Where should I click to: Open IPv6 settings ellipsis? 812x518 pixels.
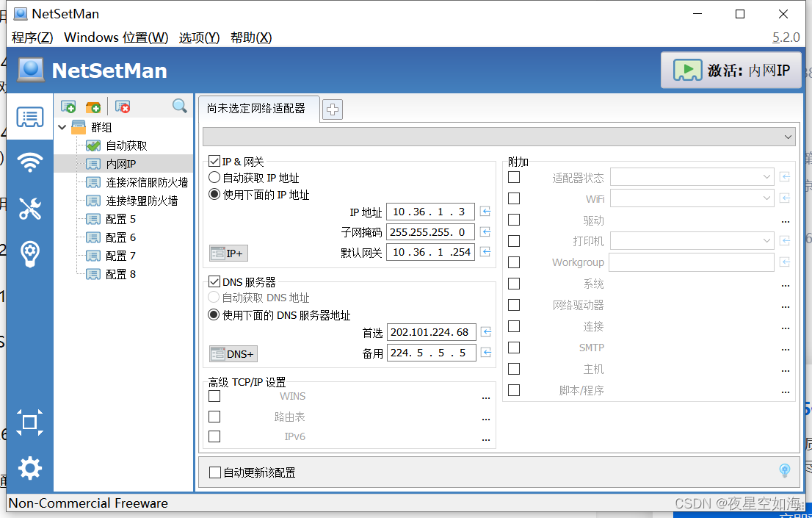(486, 439)
